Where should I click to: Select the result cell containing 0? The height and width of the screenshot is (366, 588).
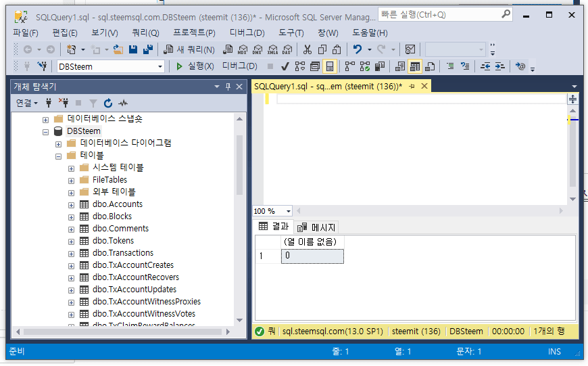[312, 256]
